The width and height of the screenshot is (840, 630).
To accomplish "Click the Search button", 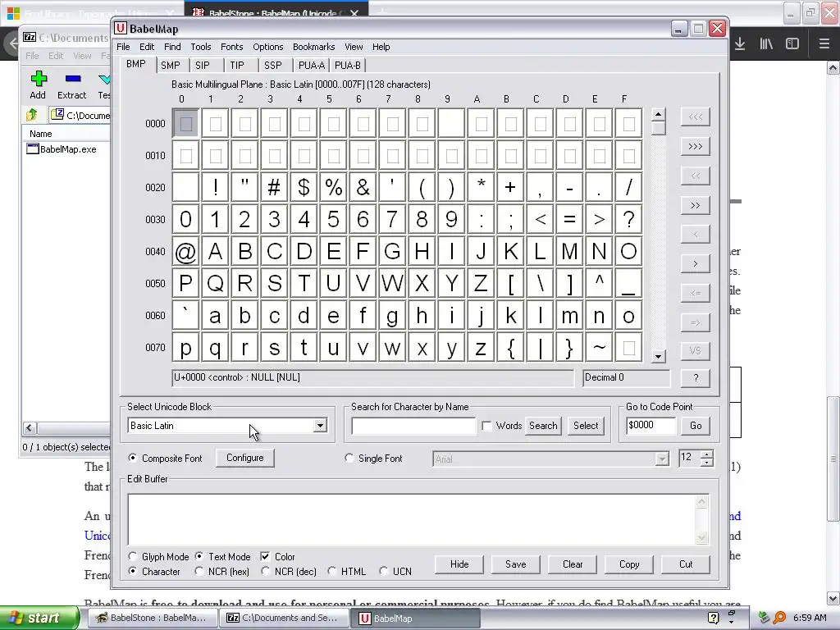I will [543, 426].
